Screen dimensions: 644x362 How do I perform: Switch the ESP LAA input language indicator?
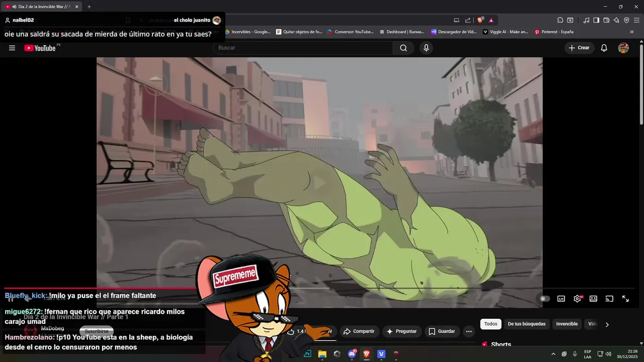(588, 354)
